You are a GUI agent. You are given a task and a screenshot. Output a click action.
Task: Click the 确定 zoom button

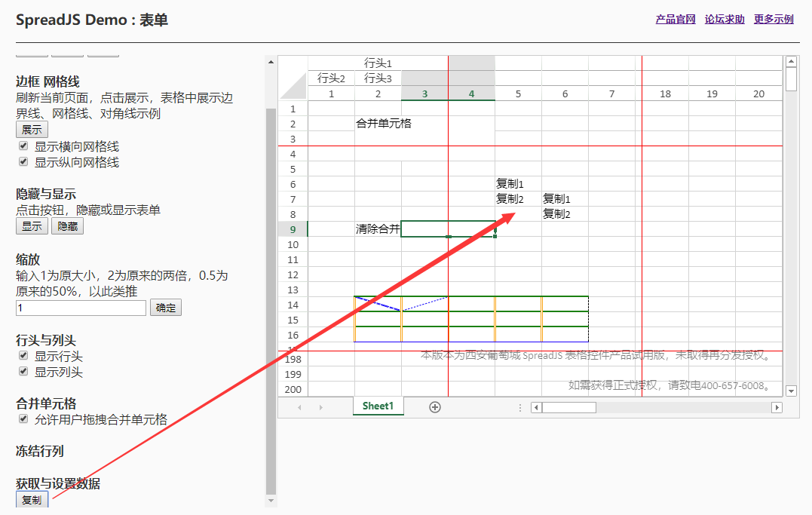[x=166, y=308]
